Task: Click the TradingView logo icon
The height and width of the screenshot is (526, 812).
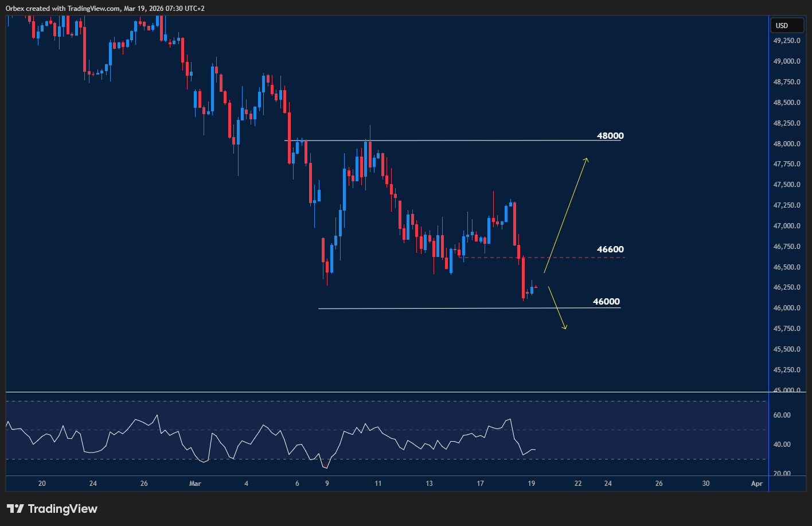Action: (x=15, y=509)
